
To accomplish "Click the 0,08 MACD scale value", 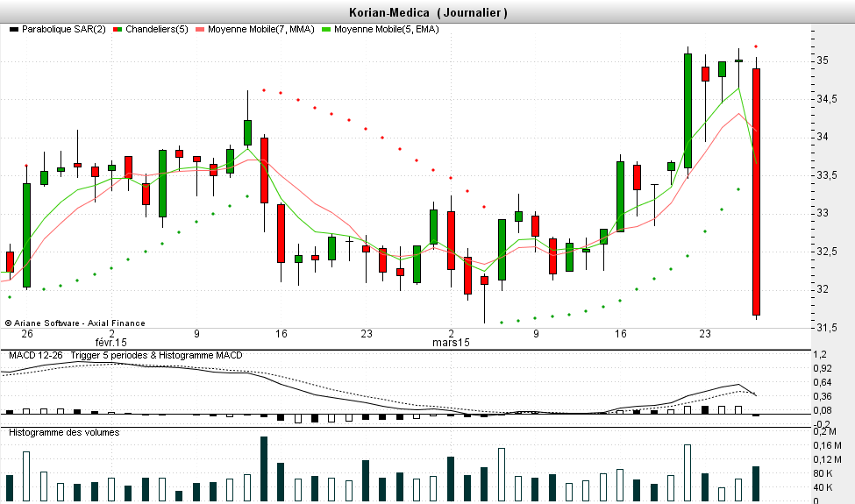I will [823, 411].
